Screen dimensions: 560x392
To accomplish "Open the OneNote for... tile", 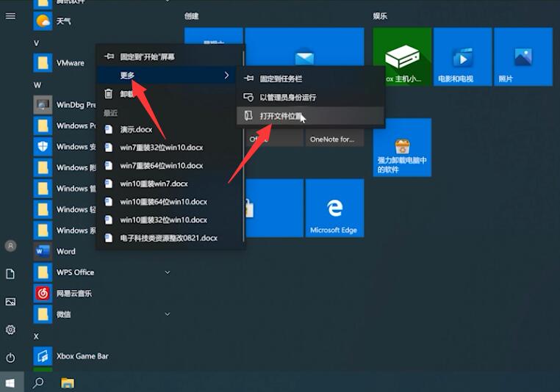I will pos(334,139).
